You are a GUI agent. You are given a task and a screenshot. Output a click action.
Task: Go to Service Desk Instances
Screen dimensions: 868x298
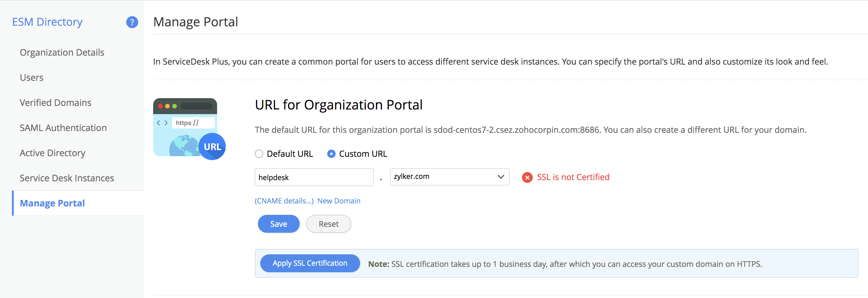pyautogui.click(x=67, y=178)
